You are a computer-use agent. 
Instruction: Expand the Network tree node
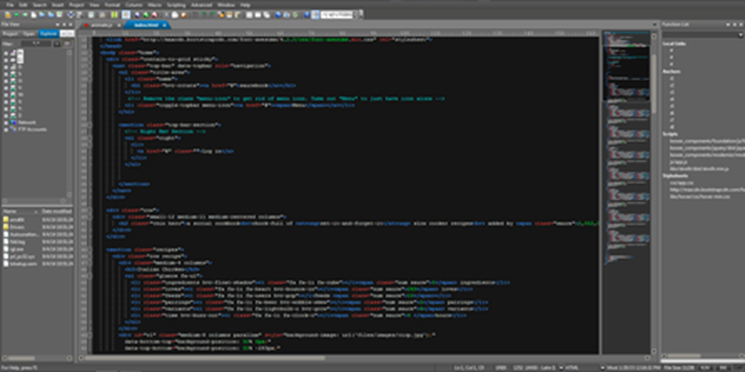[x=6, y=123]
